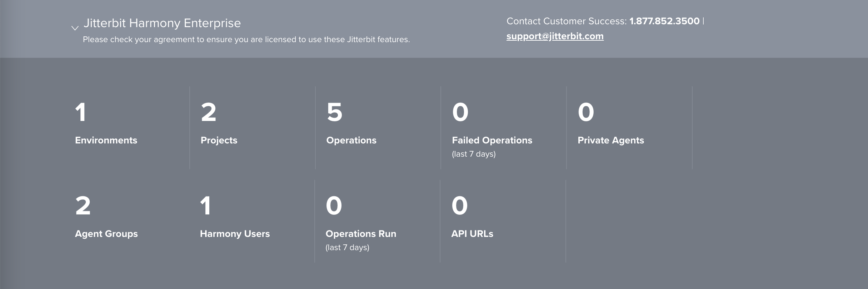Open the Harmony Users tile

[x=252, y=221]
